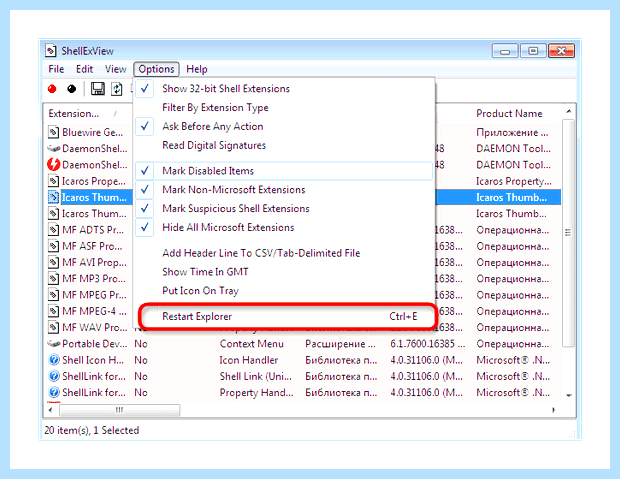Sort by Extension Name column header
This screenshot has height=479, width=620.
click(x=88, y=114)
